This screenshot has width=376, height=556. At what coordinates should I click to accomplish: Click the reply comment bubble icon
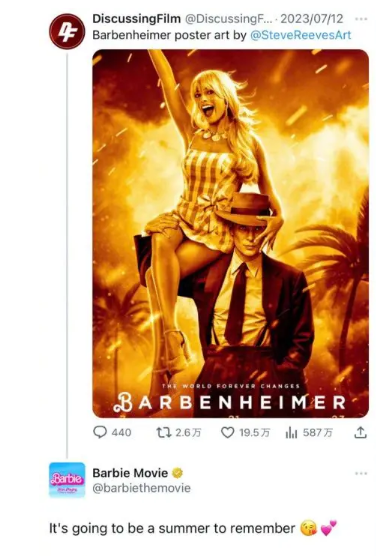pyautogui.click(x=100, y=432)
